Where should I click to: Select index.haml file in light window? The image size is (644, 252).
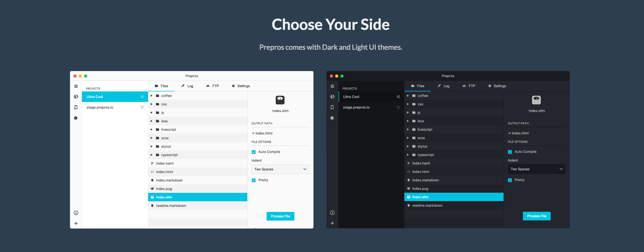(x=197, y=163)
